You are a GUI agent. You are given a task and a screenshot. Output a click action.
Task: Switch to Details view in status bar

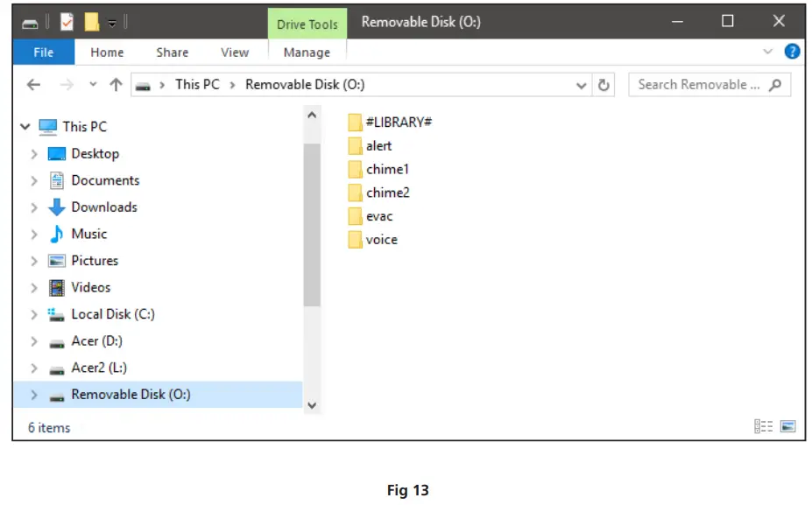point(763,426)
